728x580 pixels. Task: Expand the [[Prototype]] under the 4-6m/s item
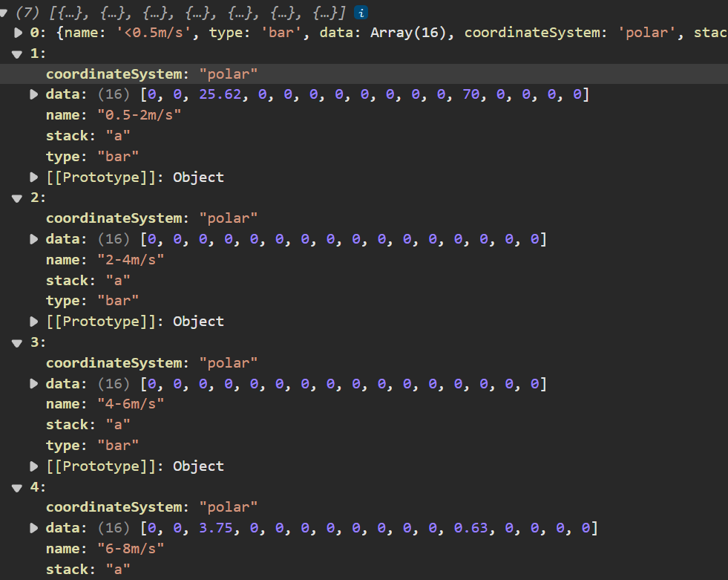click(34, 466)
